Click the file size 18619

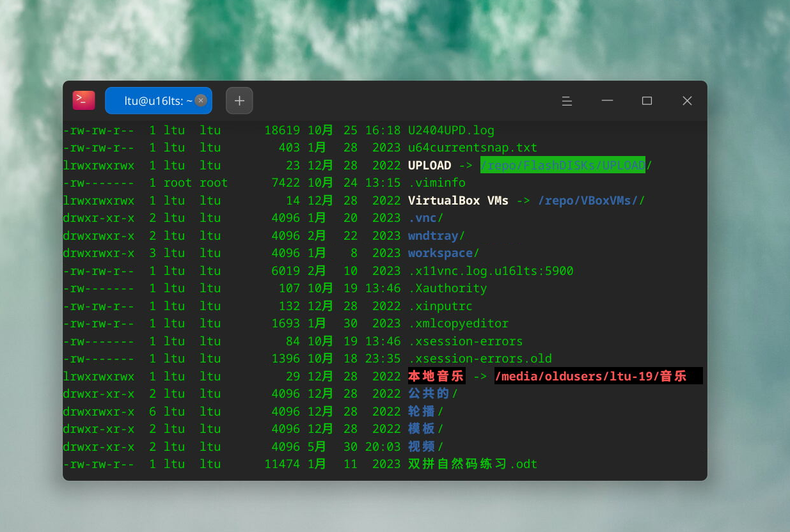pos(282,130)
